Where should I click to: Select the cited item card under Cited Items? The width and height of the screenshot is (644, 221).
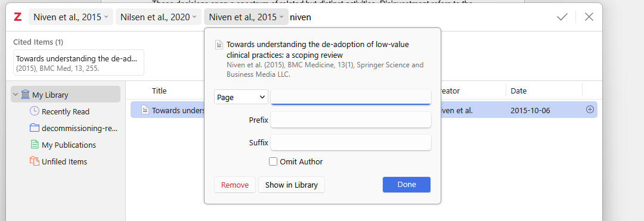tap(79, 63)
